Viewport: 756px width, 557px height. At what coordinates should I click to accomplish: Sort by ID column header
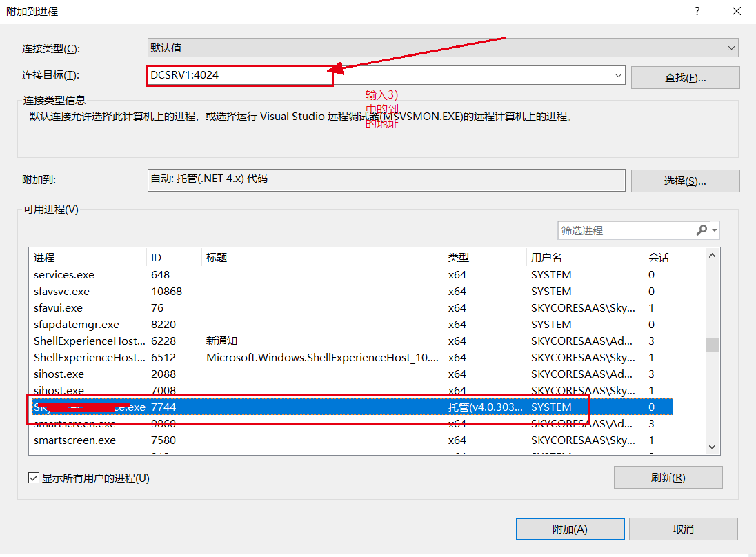[174, 257]
